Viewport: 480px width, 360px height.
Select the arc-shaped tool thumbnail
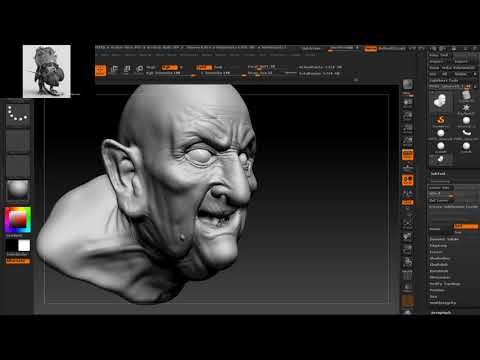click(466, 133)
